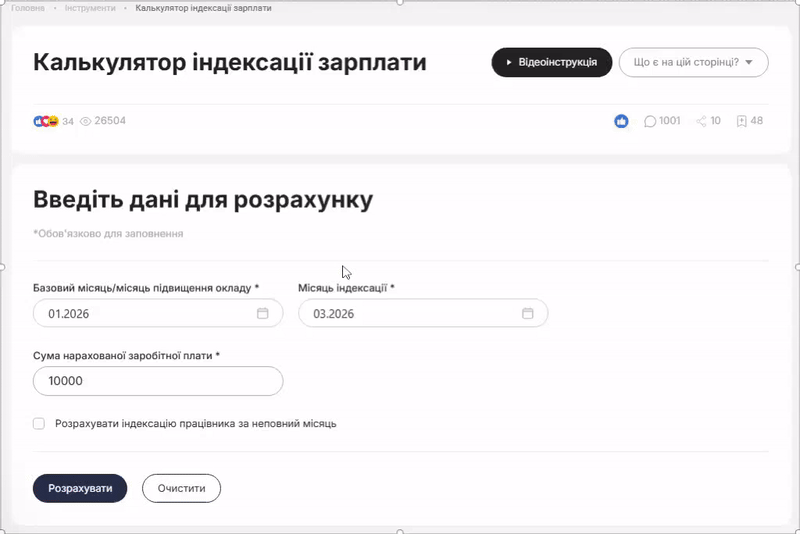Screen dimensions: 800x534
Task: Click the blue thumbs-up like icon
Action: 621,121
